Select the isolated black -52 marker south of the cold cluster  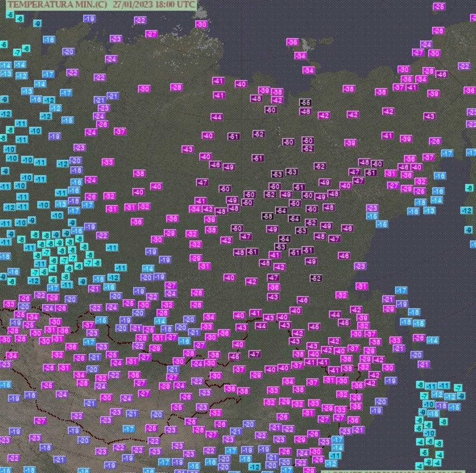coord(315,278)
